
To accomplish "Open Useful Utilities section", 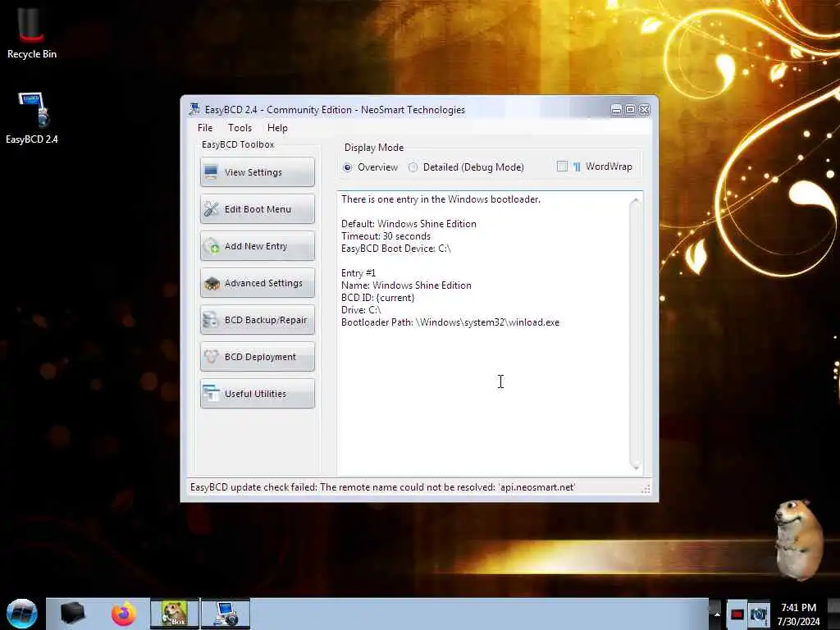I will pos(257,394).
